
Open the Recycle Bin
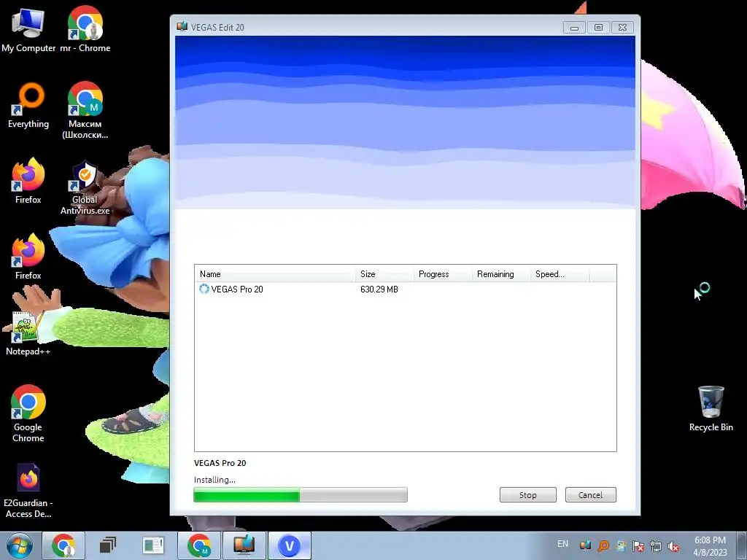pos(711,408)
